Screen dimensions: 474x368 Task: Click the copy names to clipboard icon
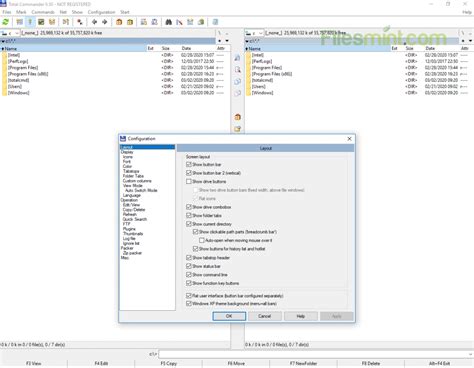[x=201, y=22]
